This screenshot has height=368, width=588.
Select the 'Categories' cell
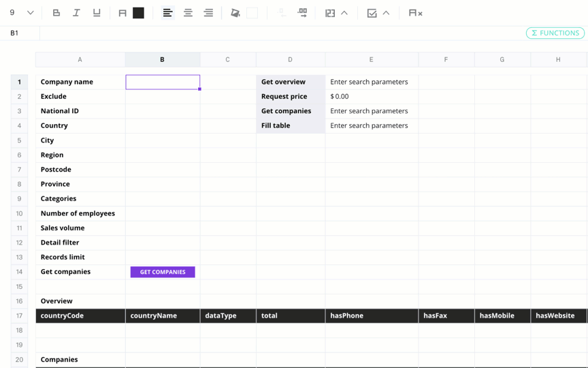(80, 198)
